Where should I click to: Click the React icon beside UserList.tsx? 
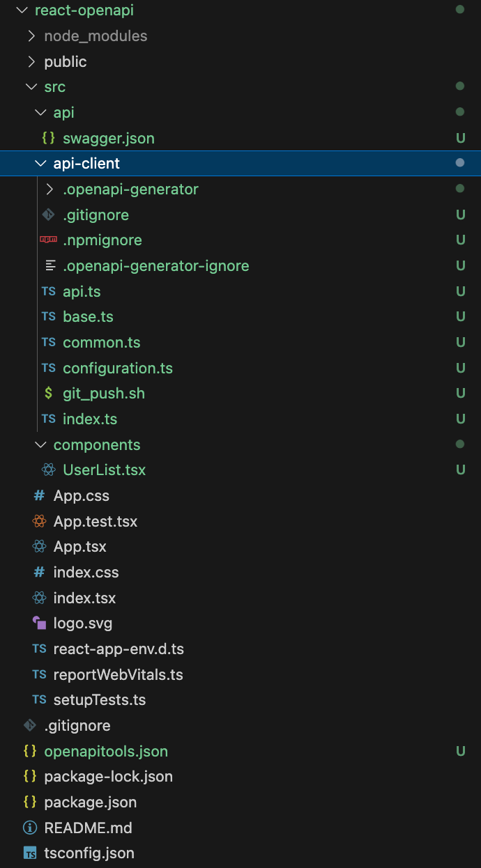48,470
